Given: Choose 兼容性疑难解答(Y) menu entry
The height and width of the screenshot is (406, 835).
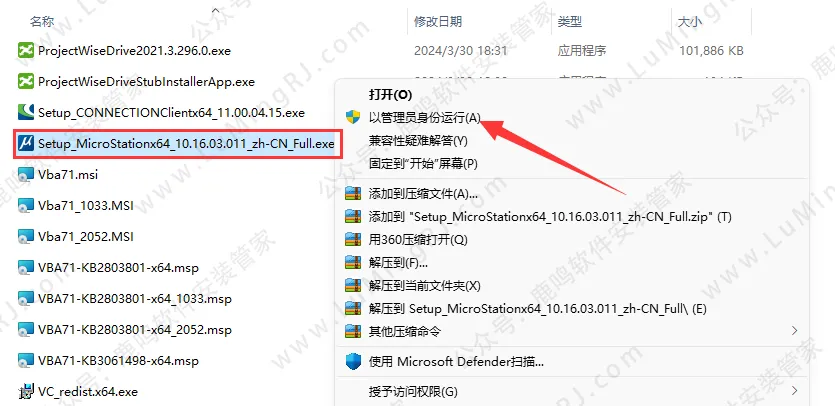Looking at the screenshot, I should [418, 141].
